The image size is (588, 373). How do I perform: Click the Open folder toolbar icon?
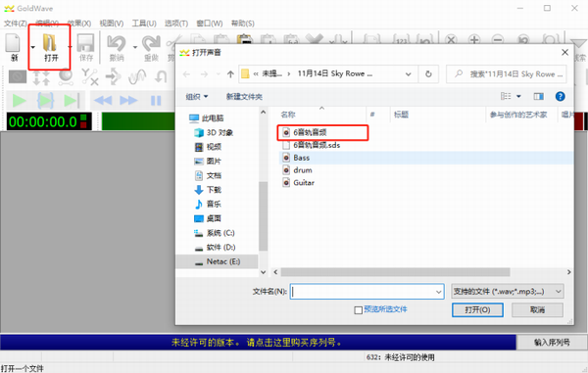(x=50, y=43)
